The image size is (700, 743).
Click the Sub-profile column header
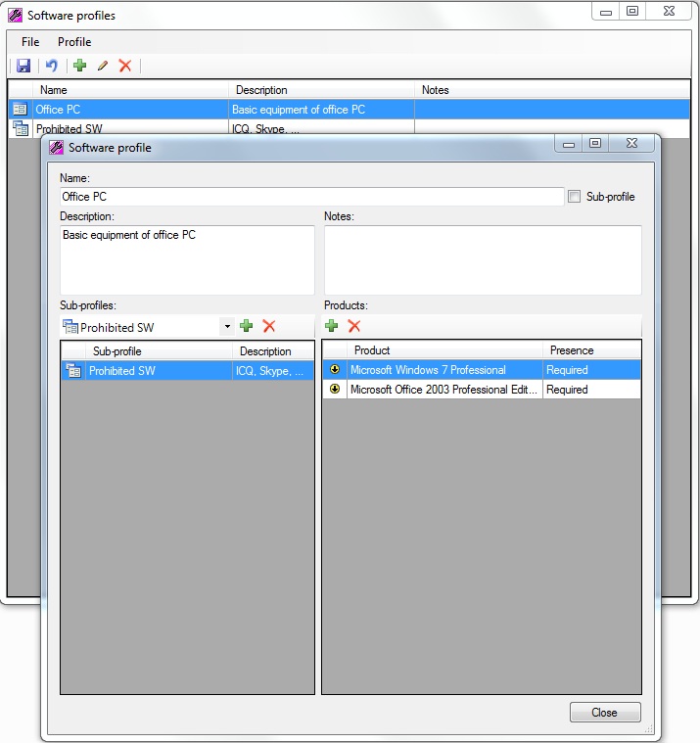(x=159, y=351)
